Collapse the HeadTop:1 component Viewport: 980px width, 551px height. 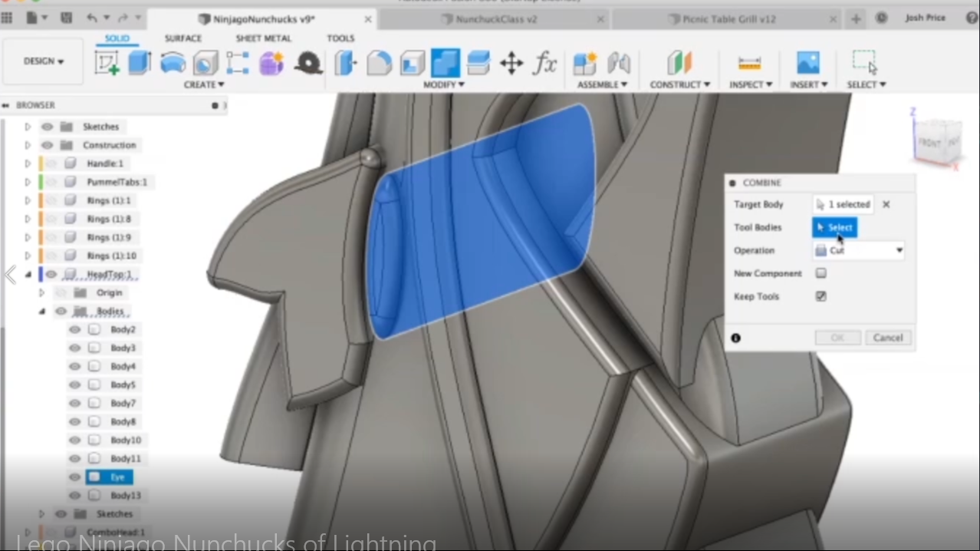(28, 274)
